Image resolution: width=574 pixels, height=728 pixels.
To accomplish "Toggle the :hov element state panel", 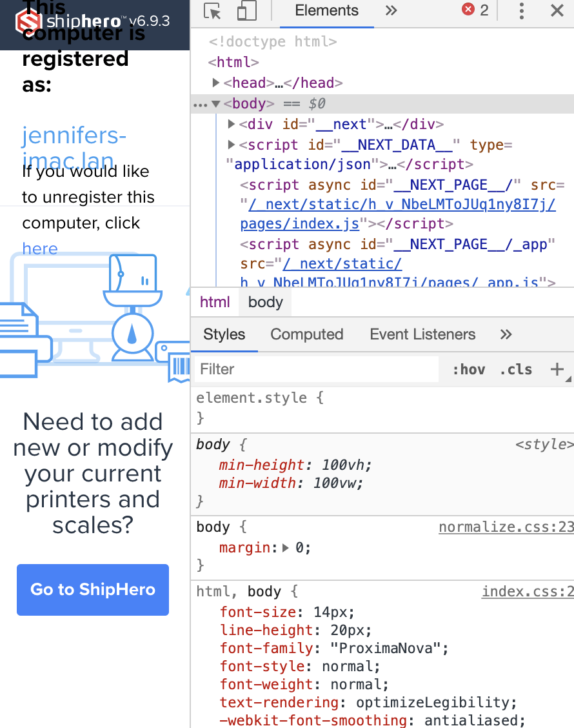I will coord(468,370).
